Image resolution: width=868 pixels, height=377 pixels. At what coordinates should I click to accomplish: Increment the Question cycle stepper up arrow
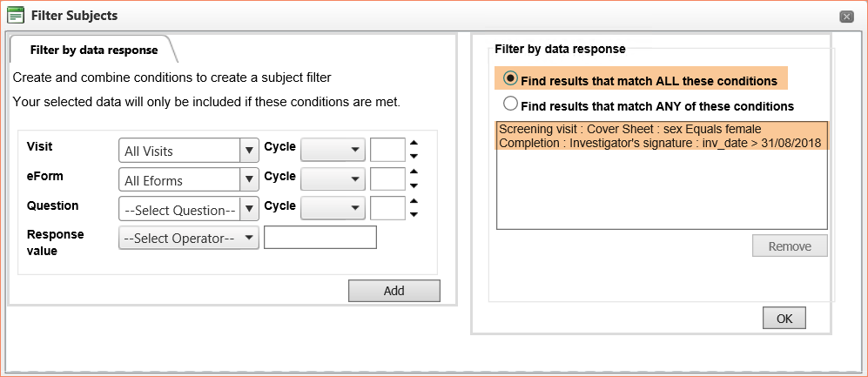[413, 201]
